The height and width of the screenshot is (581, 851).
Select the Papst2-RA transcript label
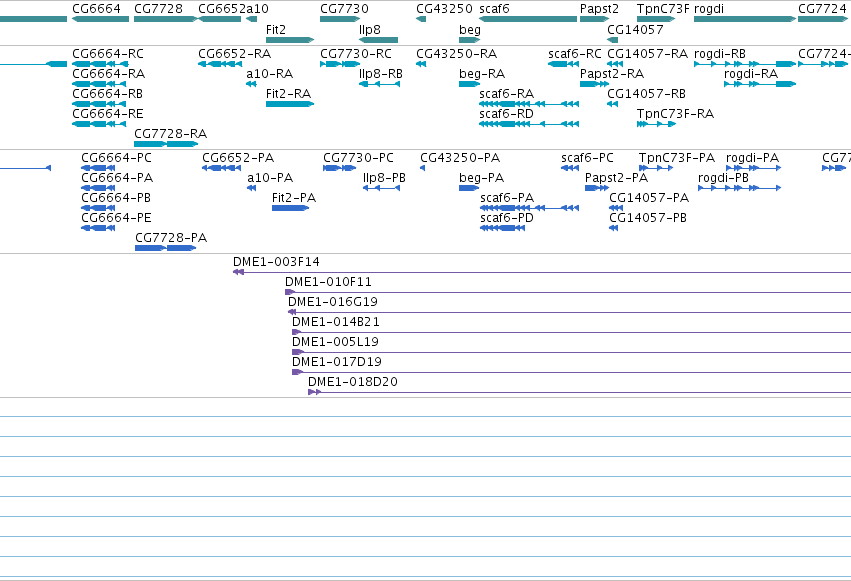(x=612, y=74)
